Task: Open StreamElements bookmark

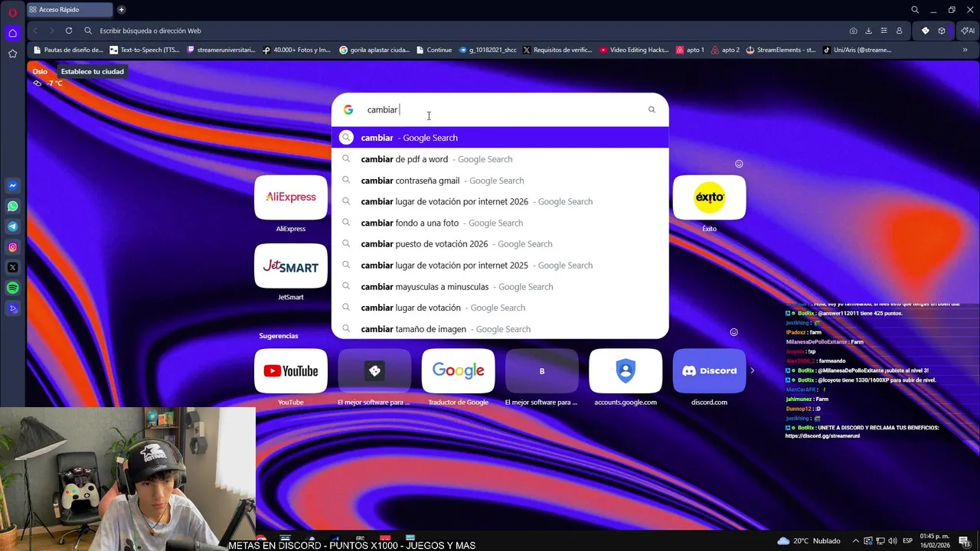Action: 781,50
